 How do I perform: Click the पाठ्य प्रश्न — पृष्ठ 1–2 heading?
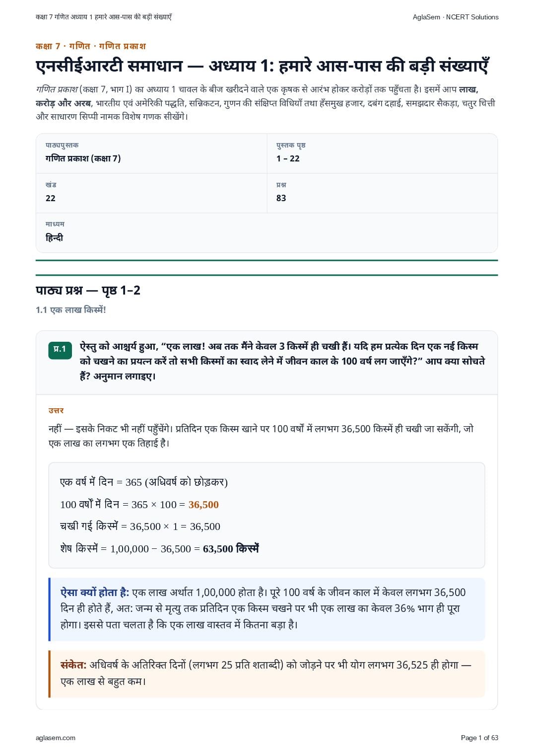88,291
